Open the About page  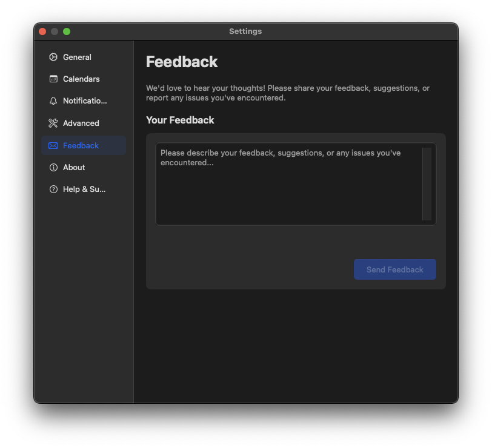(x=74, y=167)
